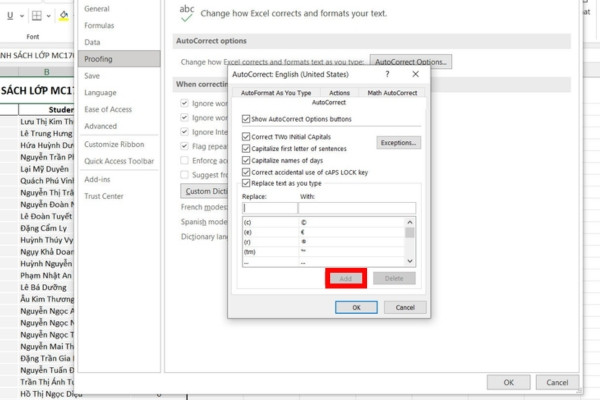Enable the Enforce accented uppercase checkbox
Viewport: 600px width, 400px height.
(x=184, y=160)
